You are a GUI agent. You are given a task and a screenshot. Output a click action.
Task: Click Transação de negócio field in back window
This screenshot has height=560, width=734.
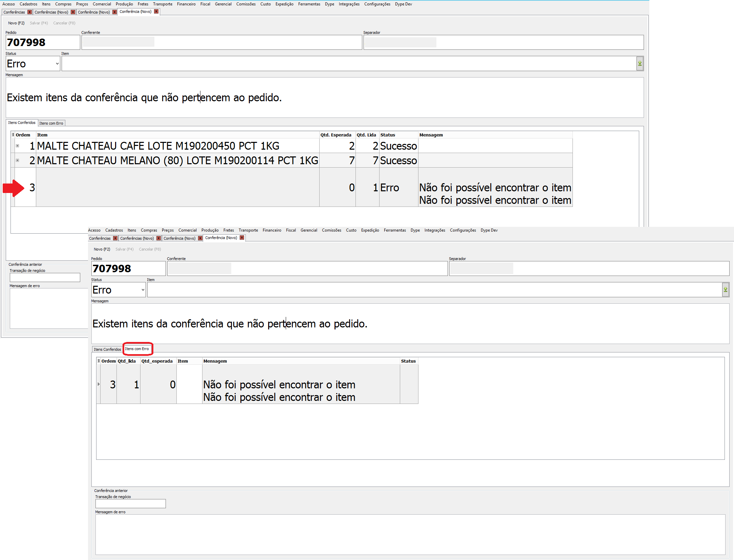(x=45, y=277)
